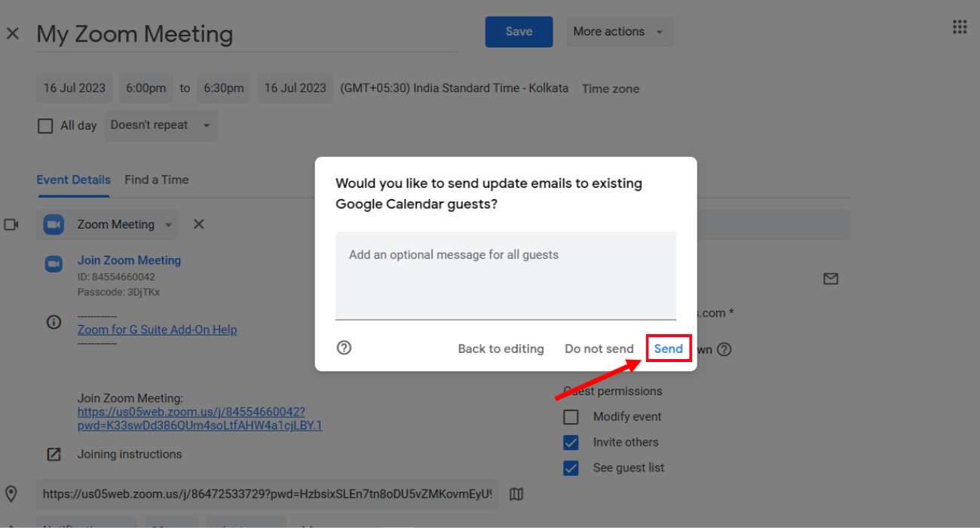Open the us05web.zoom.us meeting URL link

point(200,419)
